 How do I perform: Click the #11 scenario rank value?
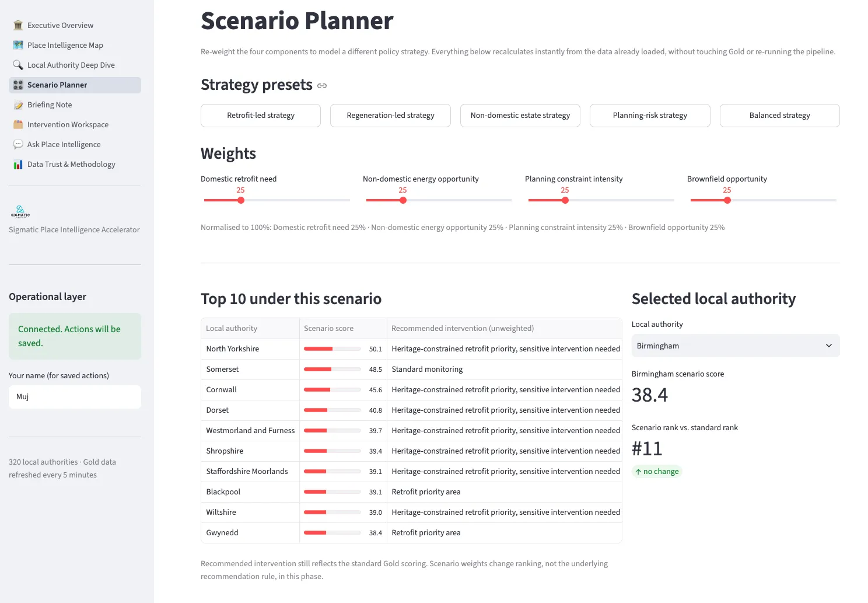click(x=647, y=449)
